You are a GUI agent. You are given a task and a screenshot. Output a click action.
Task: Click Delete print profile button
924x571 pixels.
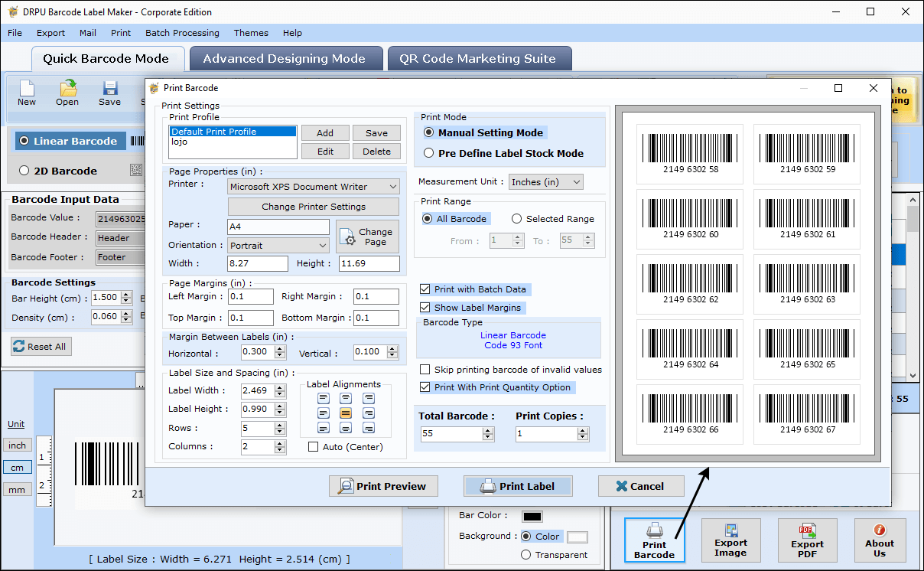pos(376,152)
